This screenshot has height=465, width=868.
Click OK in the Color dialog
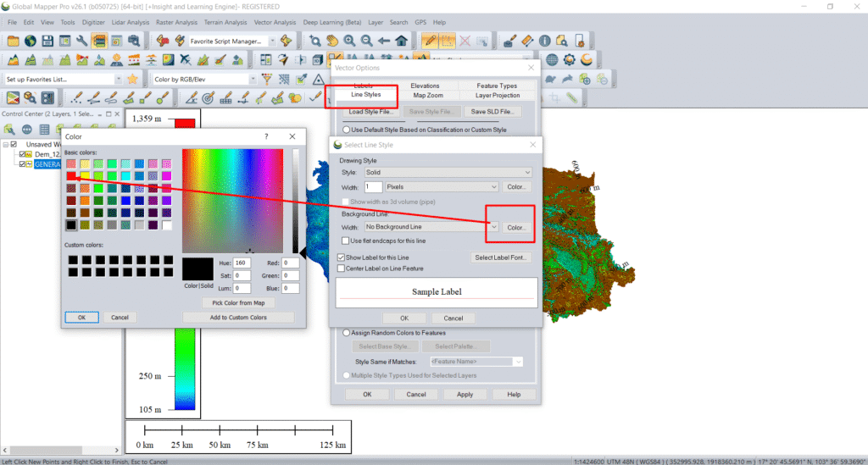click(x=82, y=318)
